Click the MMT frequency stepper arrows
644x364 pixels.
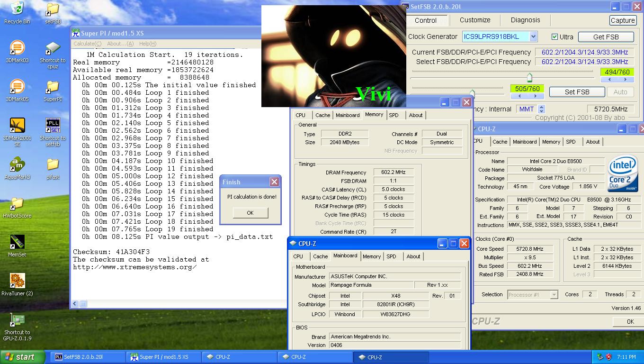click(542, 109)
